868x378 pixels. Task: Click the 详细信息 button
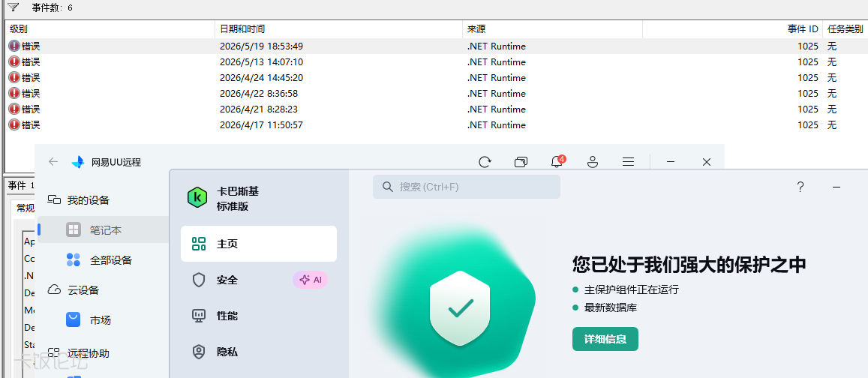(605, 339)
